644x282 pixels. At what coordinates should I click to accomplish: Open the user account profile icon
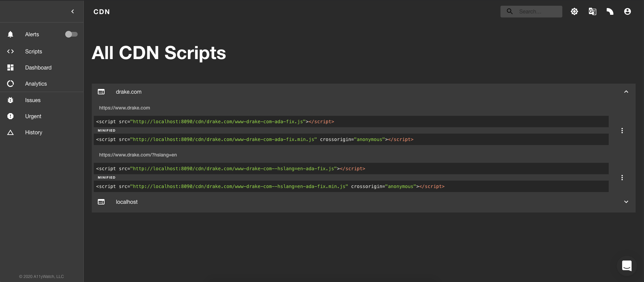[628, 11]
